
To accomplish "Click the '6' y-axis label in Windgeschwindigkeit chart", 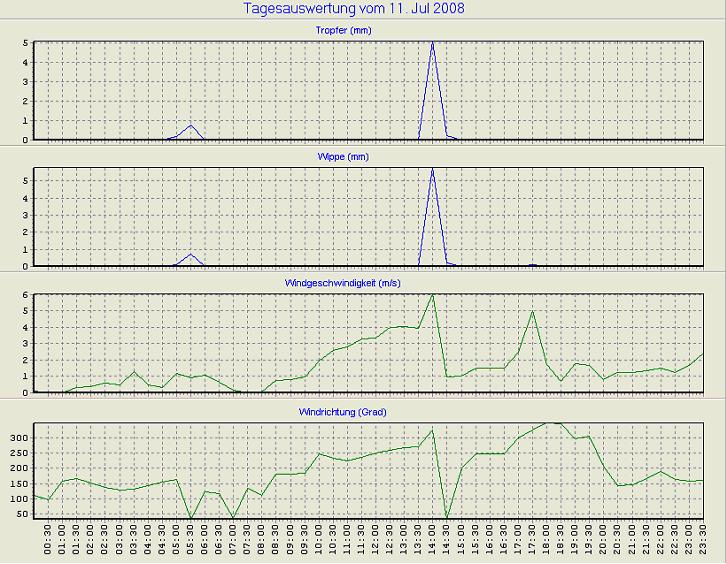I will coord(26,295).
